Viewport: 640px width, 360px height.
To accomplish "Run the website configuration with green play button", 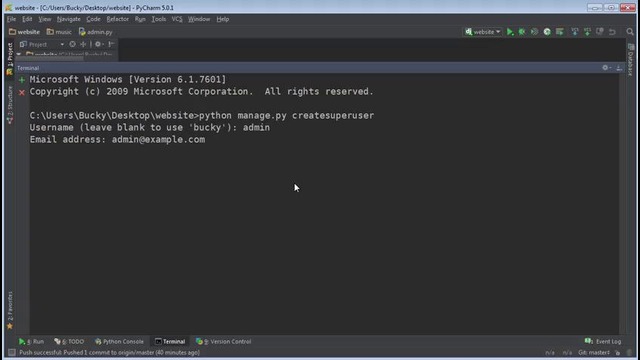I will 510,32.
